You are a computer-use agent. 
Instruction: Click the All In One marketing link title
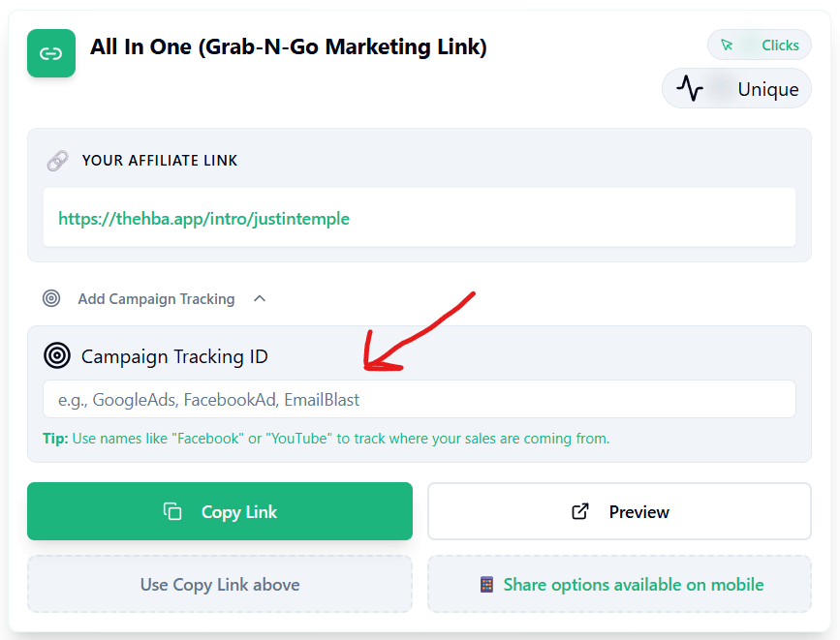pos(289,46)
